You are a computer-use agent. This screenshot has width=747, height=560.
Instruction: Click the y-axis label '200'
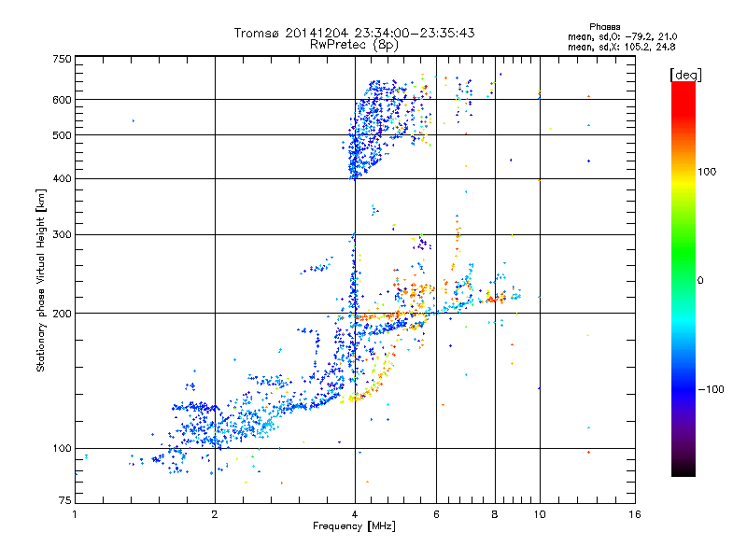point(62,314)
